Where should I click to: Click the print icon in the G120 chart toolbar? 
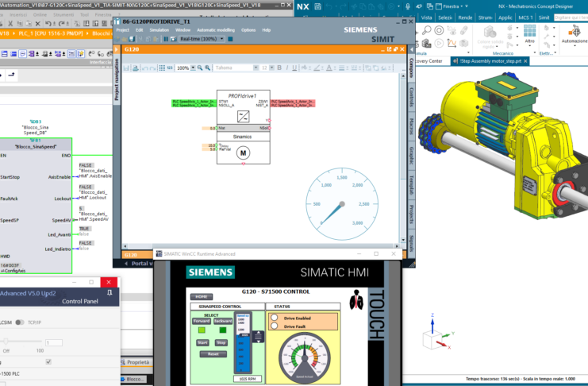click(136, 68)
